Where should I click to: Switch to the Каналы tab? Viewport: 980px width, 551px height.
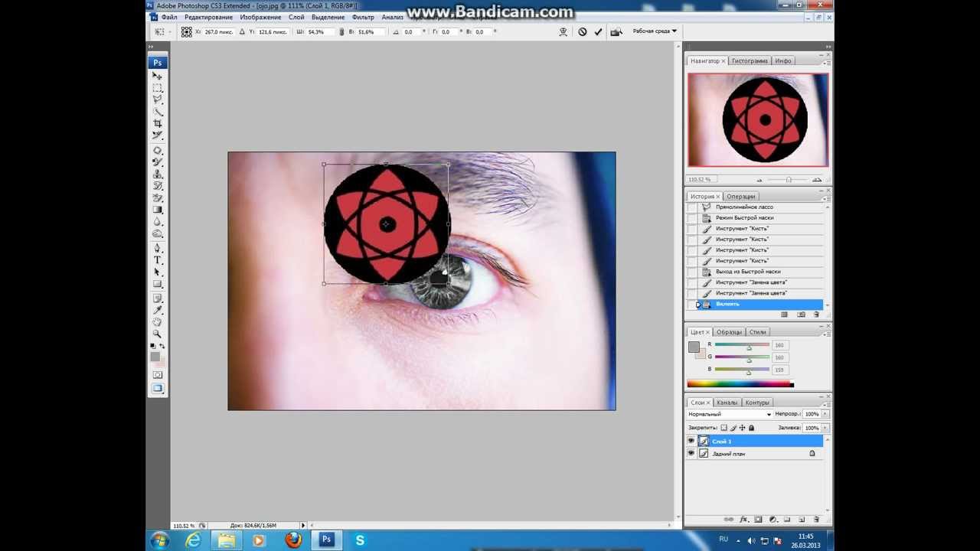[727, 402]
